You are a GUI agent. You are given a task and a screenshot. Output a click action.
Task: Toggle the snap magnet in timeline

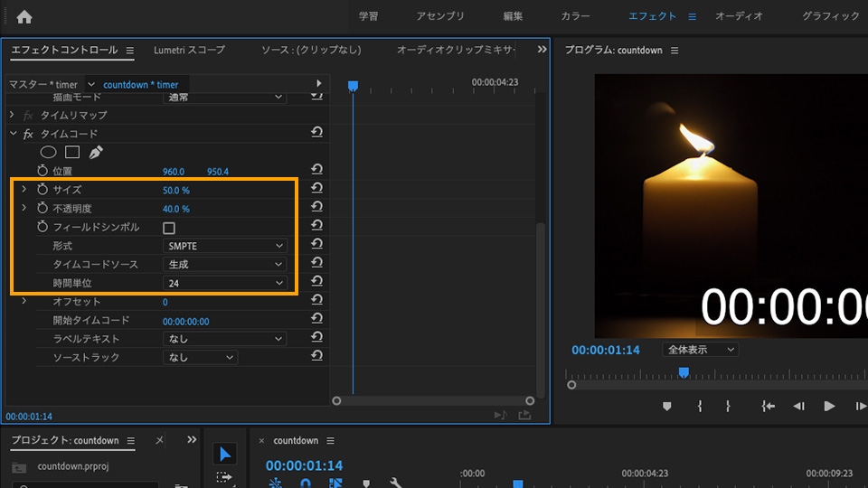(x=305, y=483)
